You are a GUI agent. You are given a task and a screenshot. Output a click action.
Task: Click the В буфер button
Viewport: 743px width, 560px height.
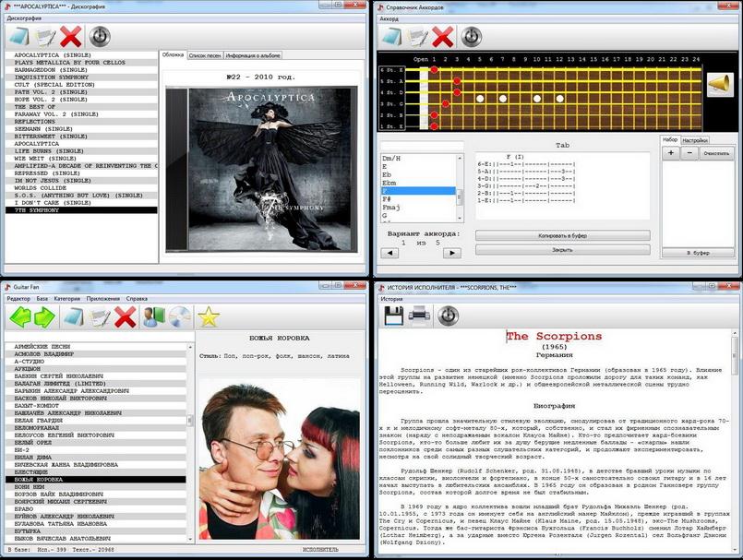coord(698,253)
